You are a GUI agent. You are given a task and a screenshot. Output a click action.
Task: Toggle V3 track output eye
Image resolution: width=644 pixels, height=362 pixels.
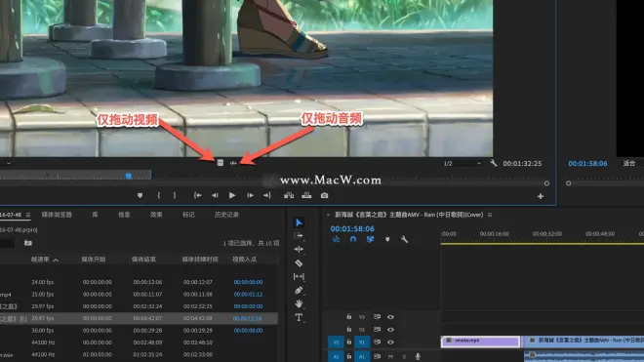[x=390, y=317]
